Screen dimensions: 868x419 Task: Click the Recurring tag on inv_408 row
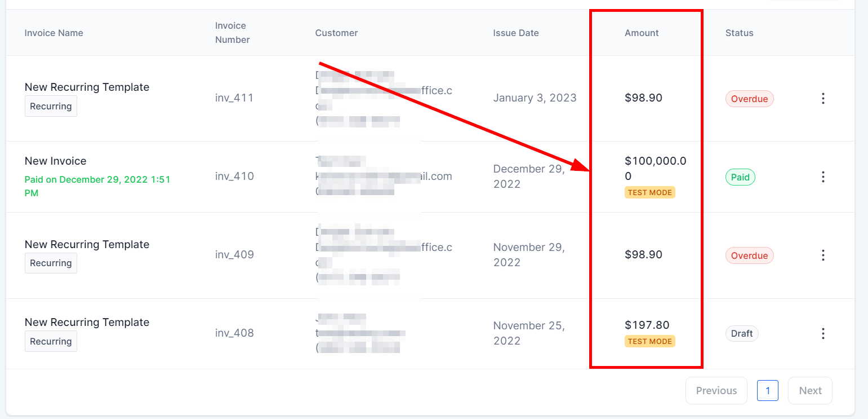pos(51,342)
